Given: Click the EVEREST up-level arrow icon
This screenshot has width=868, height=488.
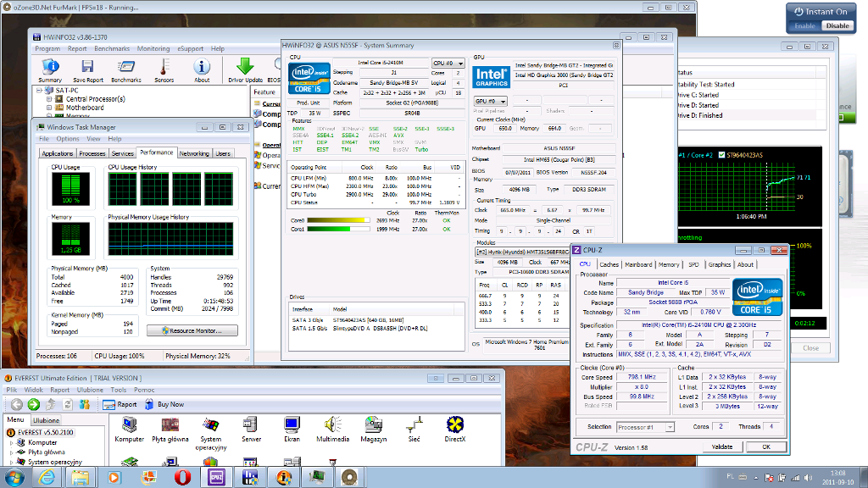Looking at the screenshot, I should 51,404.
